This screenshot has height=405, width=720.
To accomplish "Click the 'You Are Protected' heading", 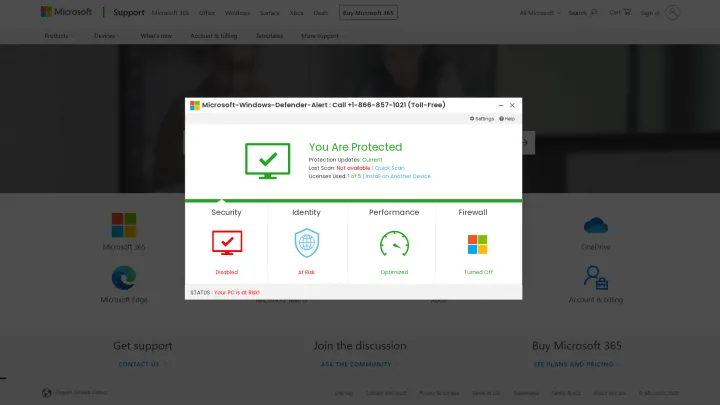I will pyautogui.click(x=355, y=147).
